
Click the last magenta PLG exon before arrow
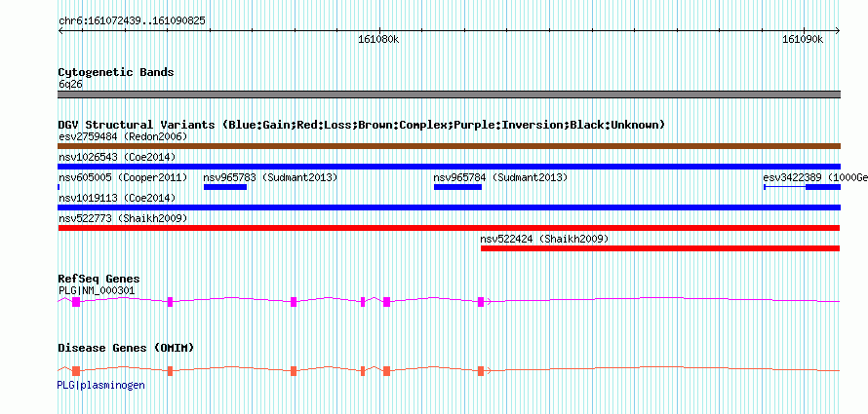481,302
